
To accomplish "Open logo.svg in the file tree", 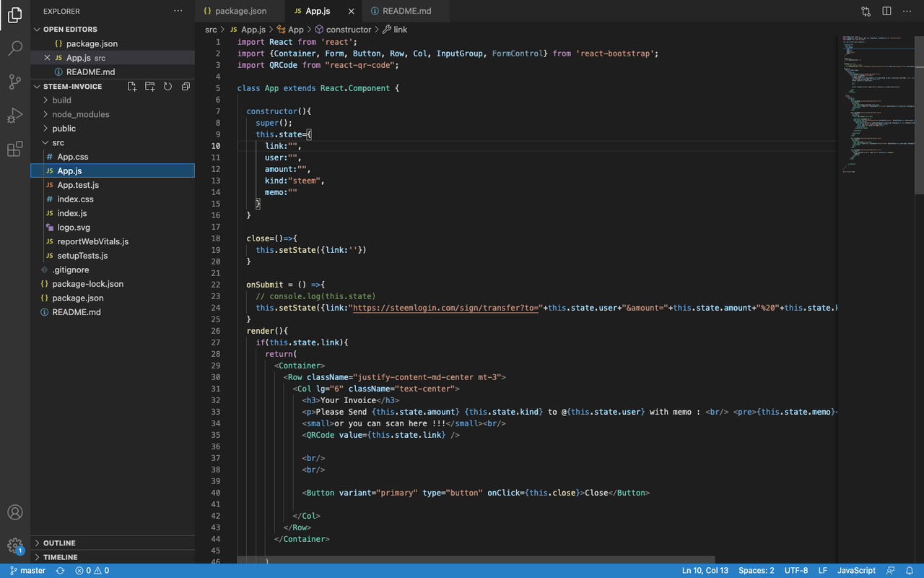I will 113,228.
